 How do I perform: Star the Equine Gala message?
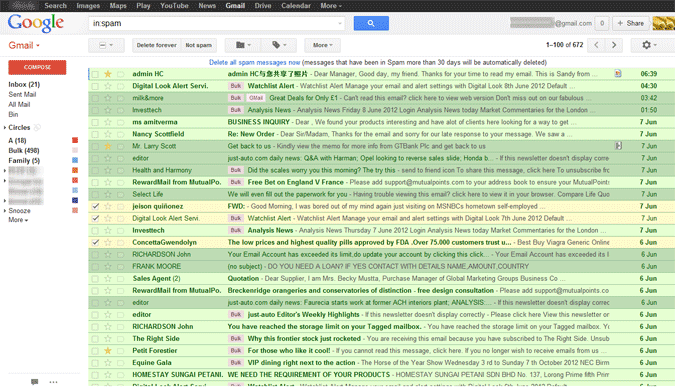coord(108,363)
